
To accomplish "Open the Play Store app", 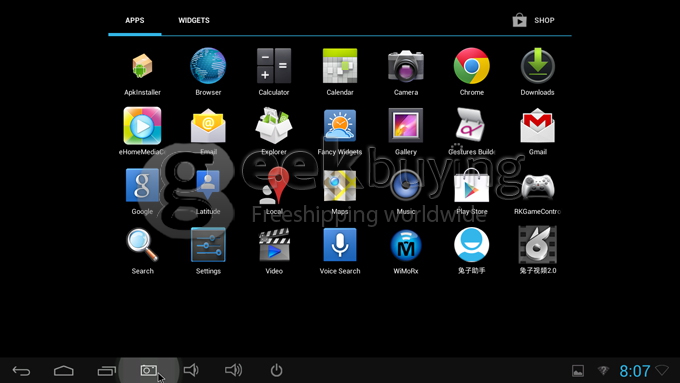I will (x=471, y=185).
